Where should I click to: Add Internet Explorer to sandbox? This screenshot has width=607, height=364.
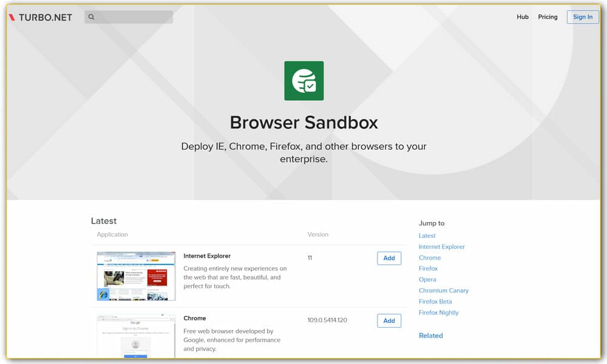(389, 258)
